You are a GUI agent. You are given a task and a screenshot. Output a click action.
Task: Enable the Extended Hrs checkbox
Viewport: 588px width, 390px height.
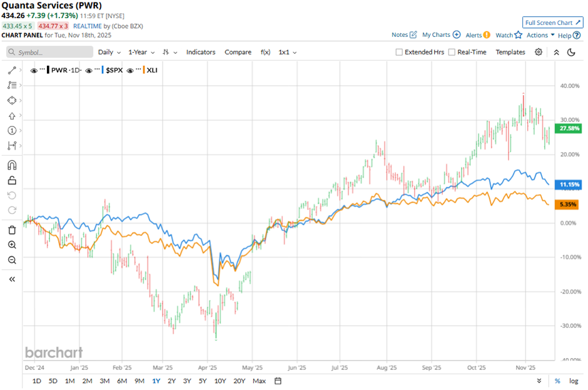tap(399, 52)
